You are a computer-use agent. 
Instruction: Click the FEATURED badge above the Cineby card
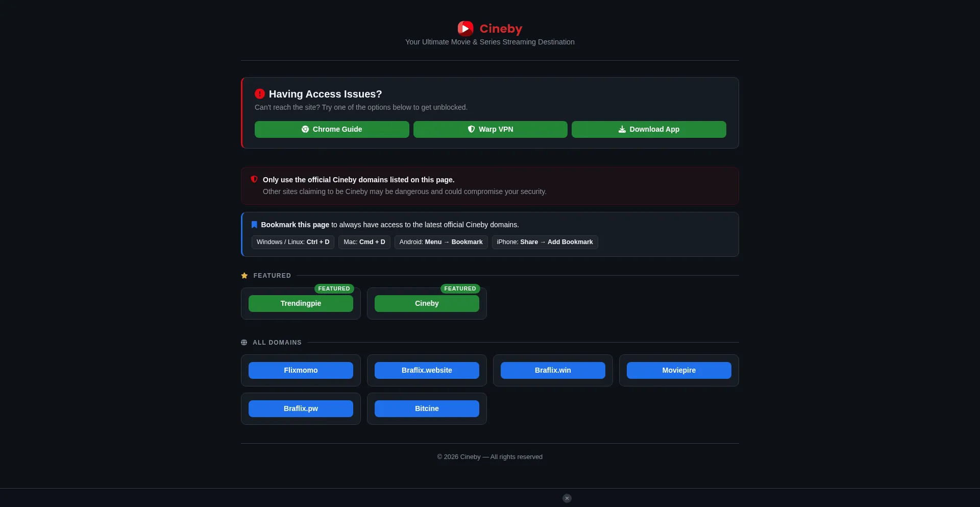click(x=460, y=288)
